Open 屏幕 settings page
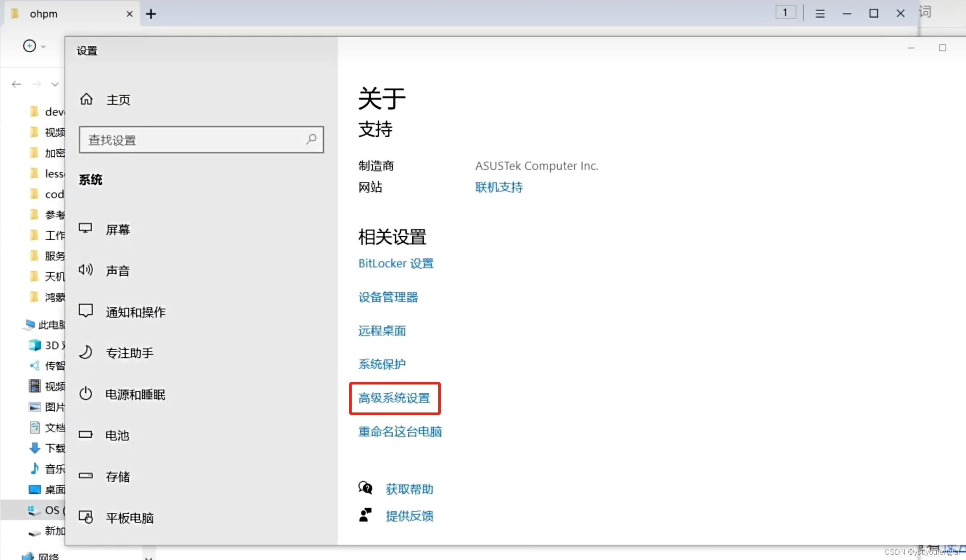 118,230
